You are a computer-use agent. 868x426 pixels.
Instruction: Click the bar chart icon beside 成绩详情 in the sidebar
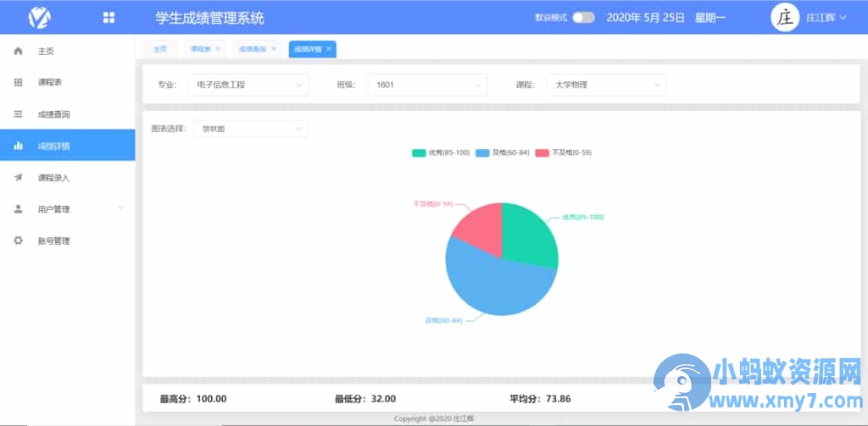coord(18,146)
